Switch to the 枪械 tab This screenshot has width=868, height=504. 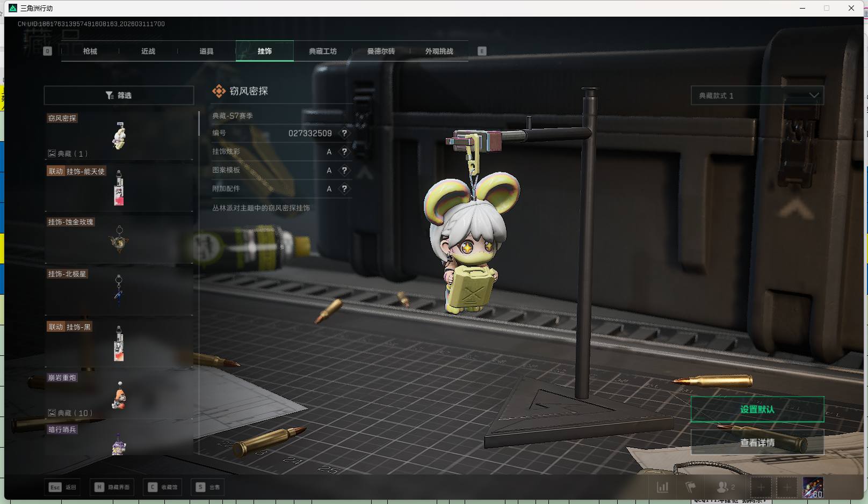pyautogui.click(x=90, y=52)
